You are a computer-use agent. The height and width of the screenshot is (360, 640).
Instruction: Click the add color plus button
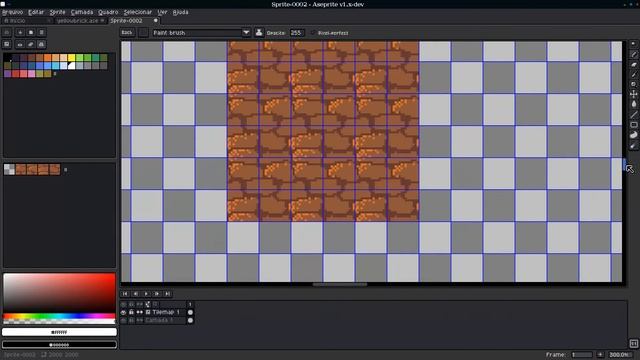point(20,32)
